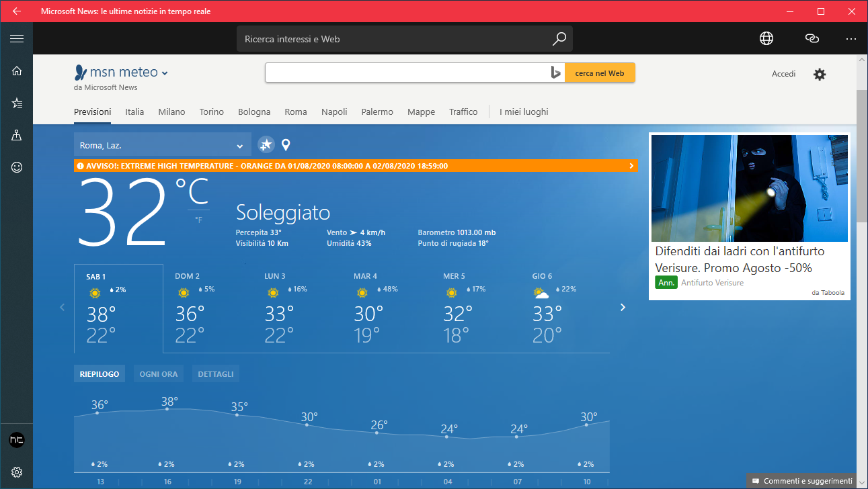Open the Mappe tab
Viewport: 868px width, 489px height.
(x=421, y=112)
